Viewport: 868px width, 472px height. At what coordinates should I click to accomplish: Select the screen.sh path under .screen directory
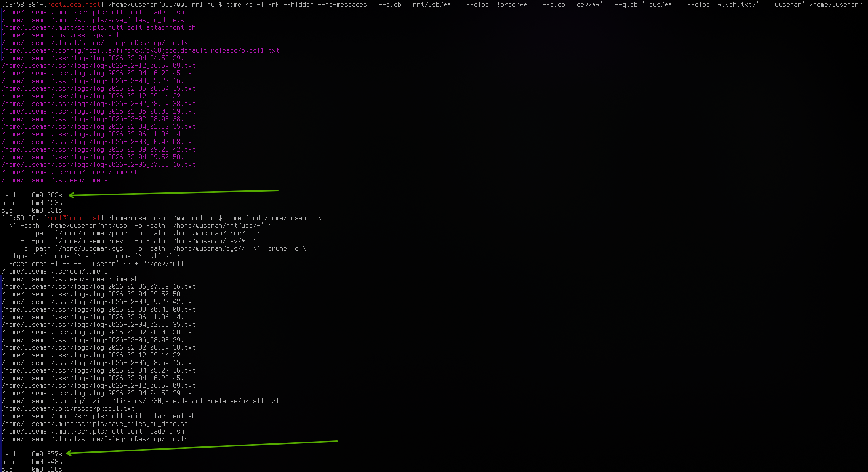70,172
